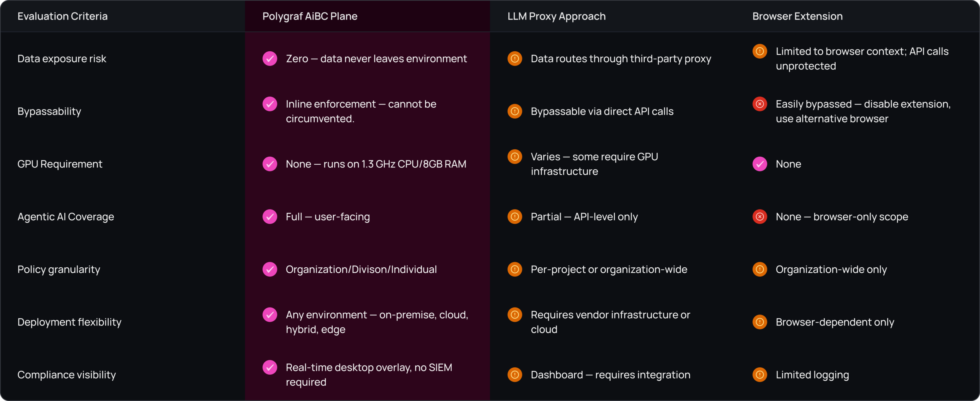Select the 'Polygraf AiBC Plane' column header
980x401 pixels.
click(x=310, y=16)
